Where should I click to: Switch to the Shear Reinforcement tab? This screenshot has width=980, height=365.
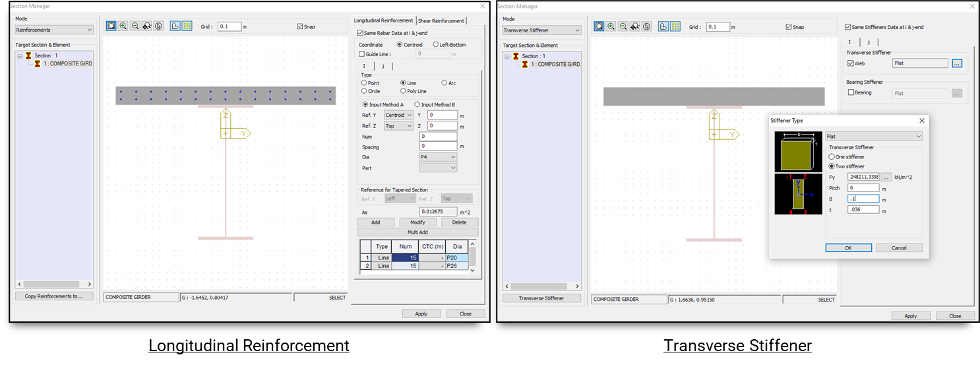[441, 20]
